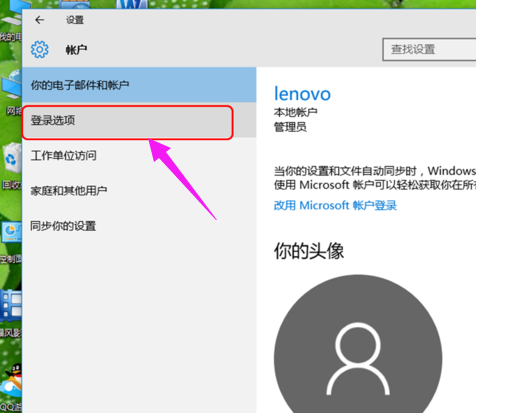This screenshot has width=509, height=413.
Task: Select the My Computer desktop icon
Action: click(x=11, y=15)
